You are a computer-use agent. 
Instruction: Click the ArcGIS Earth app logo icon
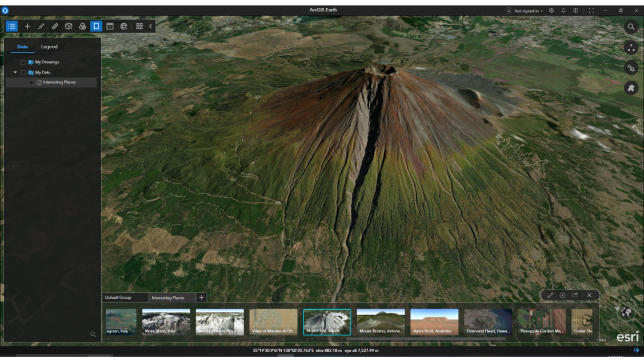[x=5, y=11]
